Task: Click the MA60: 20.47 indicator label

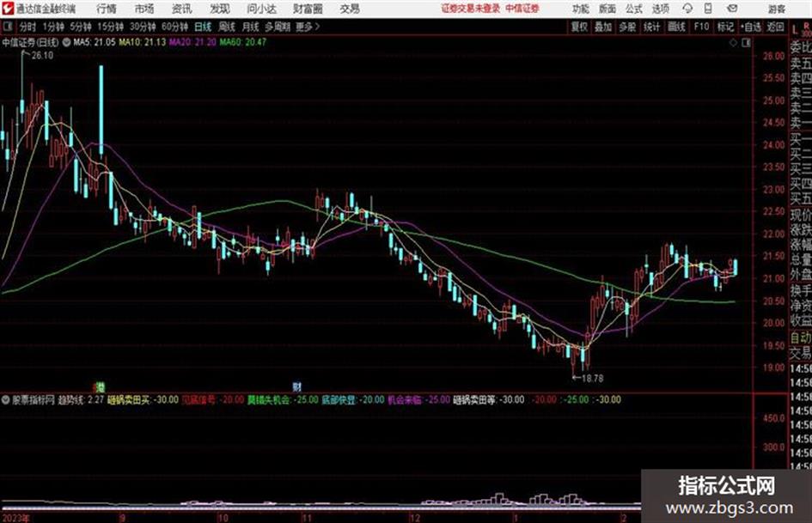Action: click(x=243, y=42)
